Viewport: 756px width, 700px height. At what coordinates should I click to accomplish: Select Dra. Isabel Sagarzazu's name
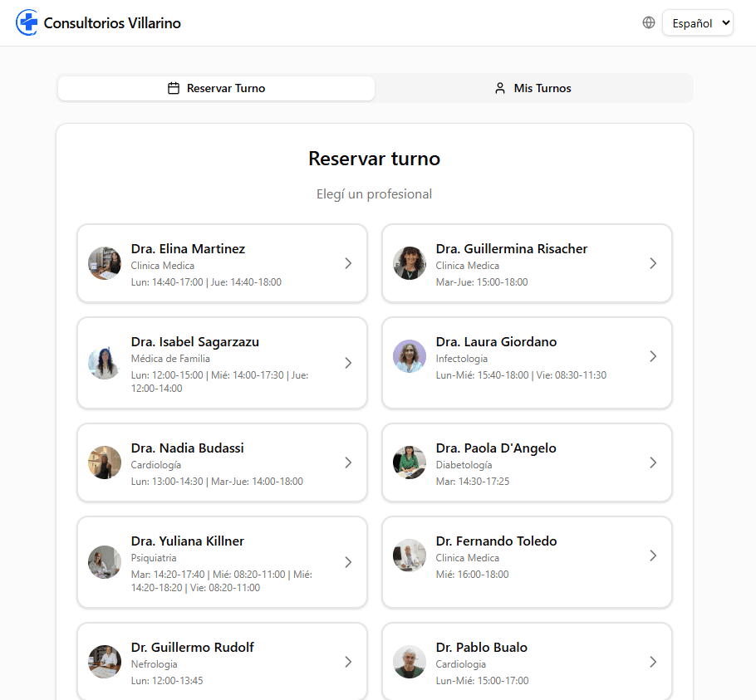point(195,342)
